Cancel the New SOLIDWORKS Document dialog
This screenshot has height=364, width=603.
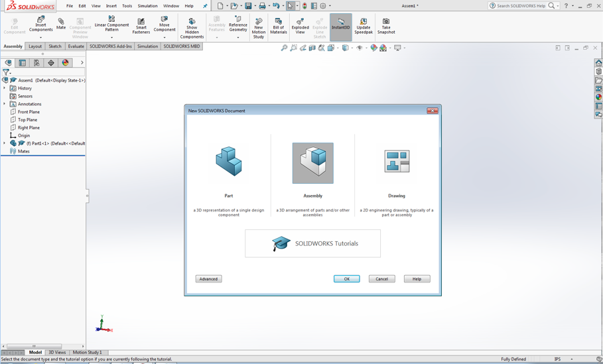tap(381, 279)
